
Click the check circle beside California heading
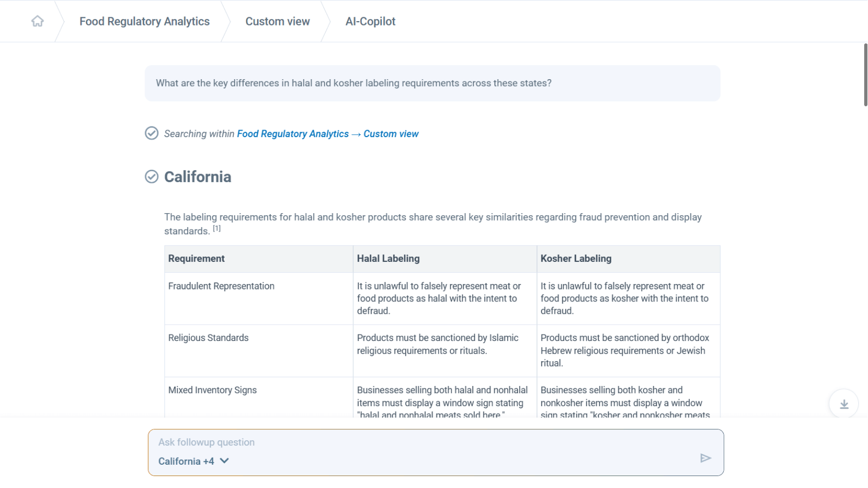(x=152, y=177)
